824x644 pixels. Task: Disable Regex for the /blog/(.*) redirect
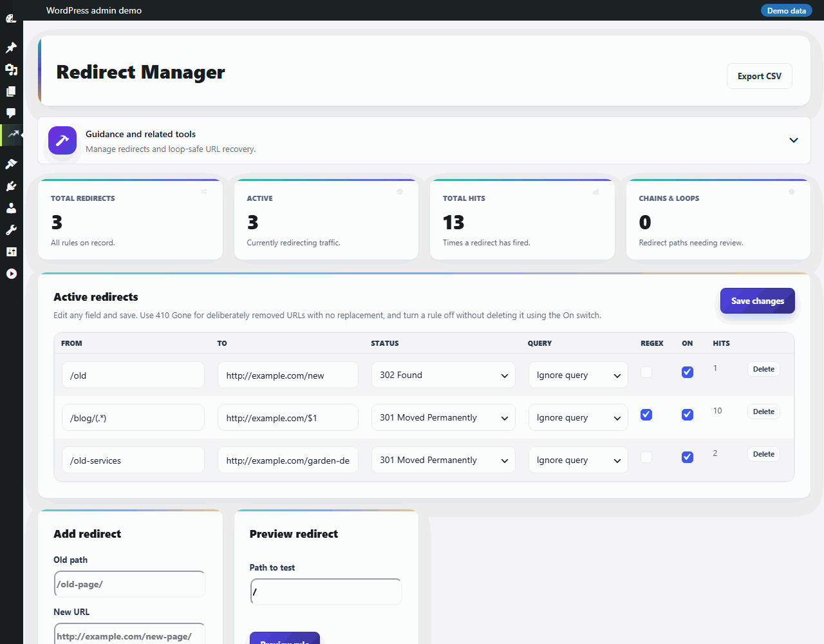pyautogui.click(x=646, y=415)
